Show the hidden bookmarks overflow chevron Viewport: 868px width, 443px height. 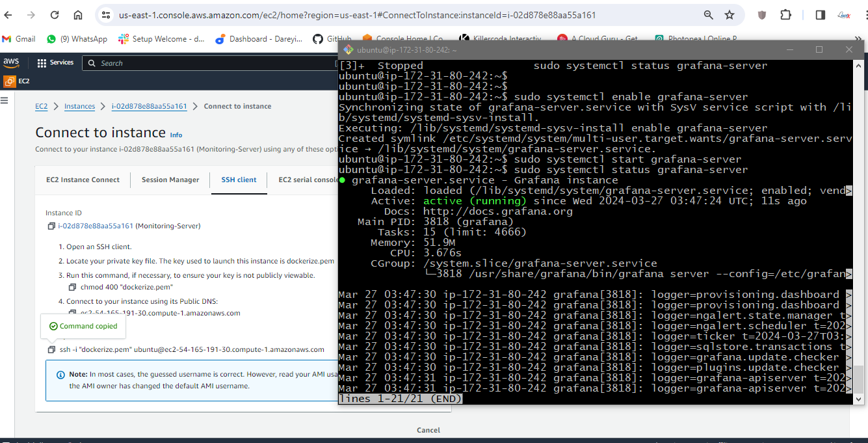pos(858,39)
